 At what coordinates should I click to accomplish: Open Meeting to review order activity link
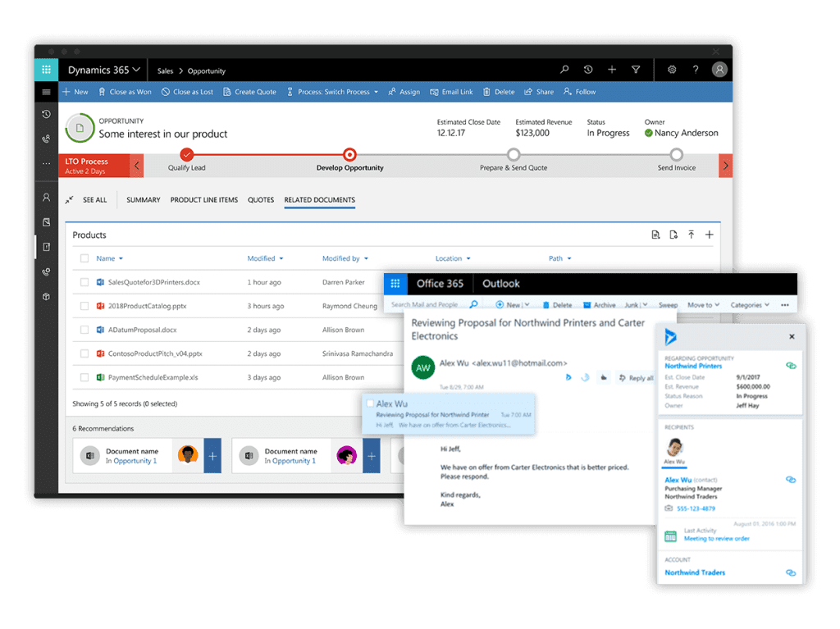(717, 539)
